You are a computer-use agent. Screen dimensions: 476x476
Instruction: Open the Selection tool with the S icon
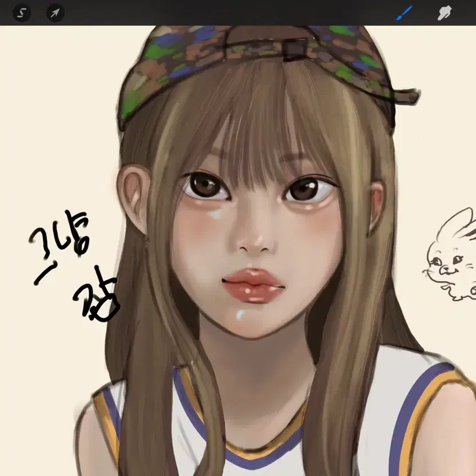pos(22,13)
